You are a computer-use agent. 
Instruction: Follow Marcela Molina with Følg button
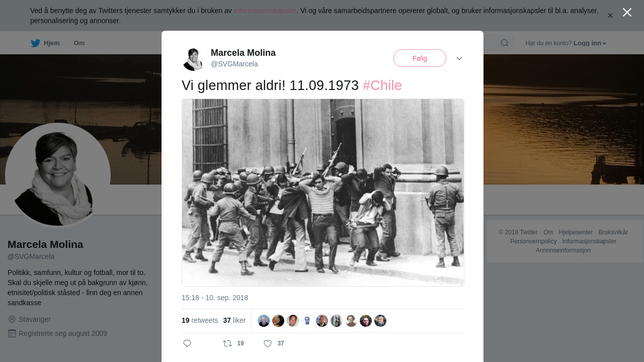pos(420,58)
